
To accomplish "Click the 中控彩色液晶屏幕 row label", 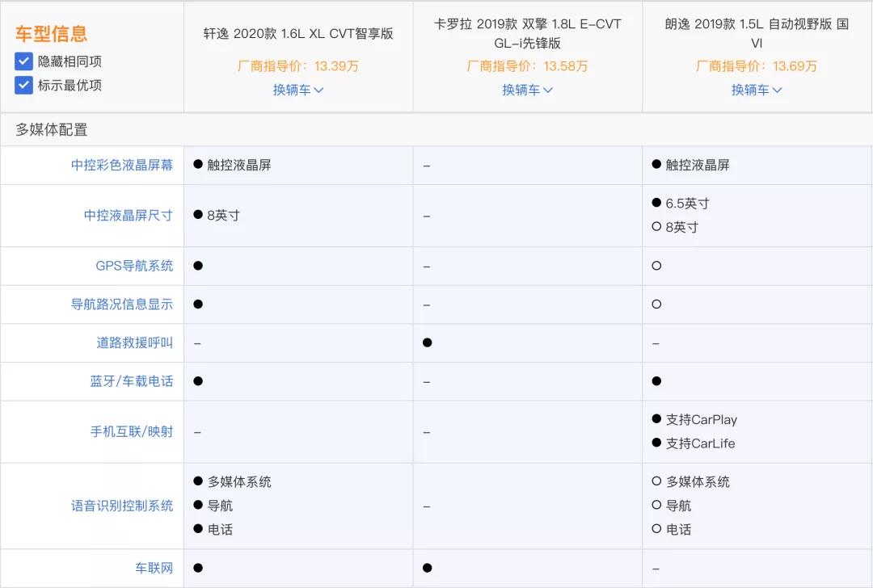I will coord(122,165).
